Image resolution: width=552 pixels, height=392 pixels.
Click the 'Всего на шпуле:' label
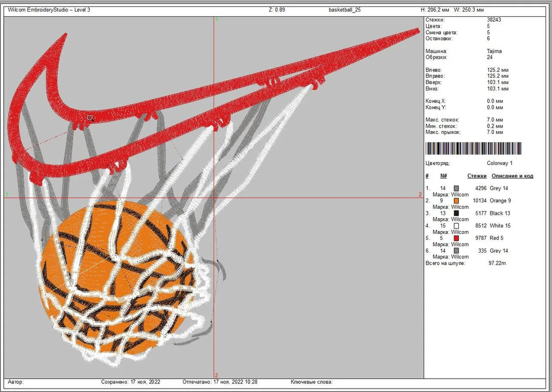(445, 263)
